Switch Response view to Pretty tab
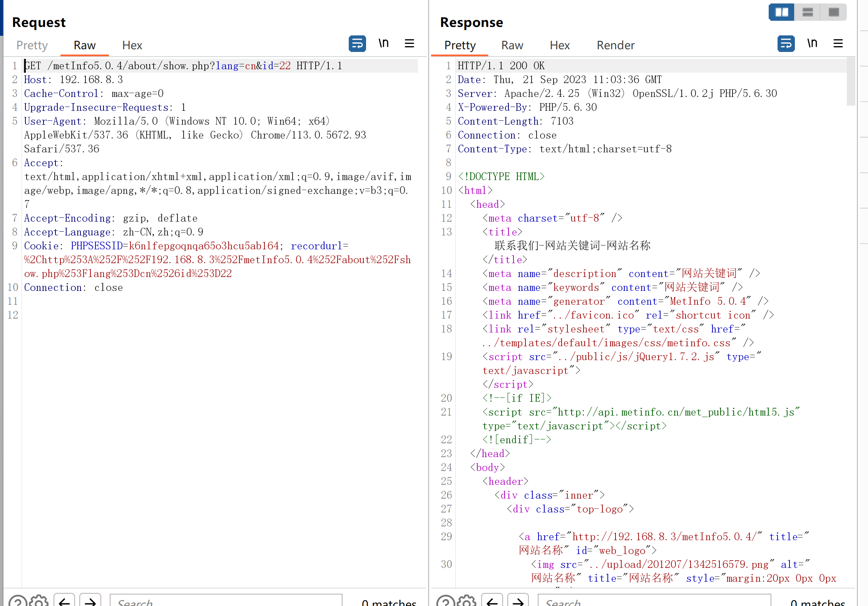 (460, 45)
